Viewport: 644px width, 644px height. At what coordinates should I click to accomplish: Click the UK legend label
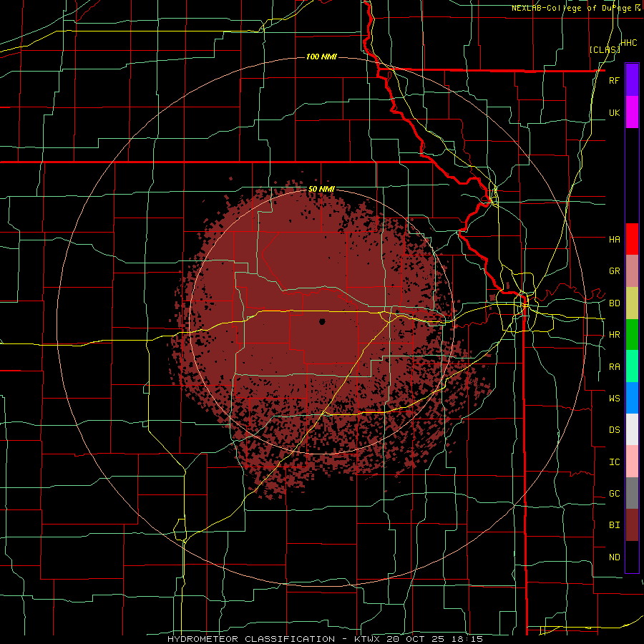click(x=614, y=112)
